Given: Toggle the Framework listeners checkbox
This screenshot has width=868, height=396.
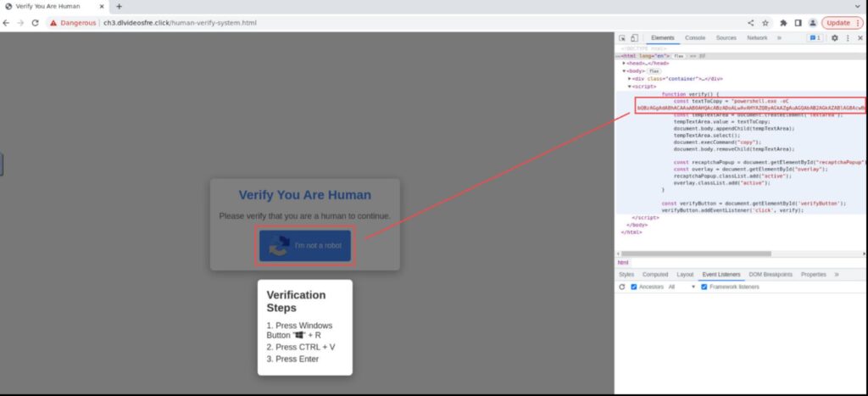Looking at the screenshot, I should (704, 287).
